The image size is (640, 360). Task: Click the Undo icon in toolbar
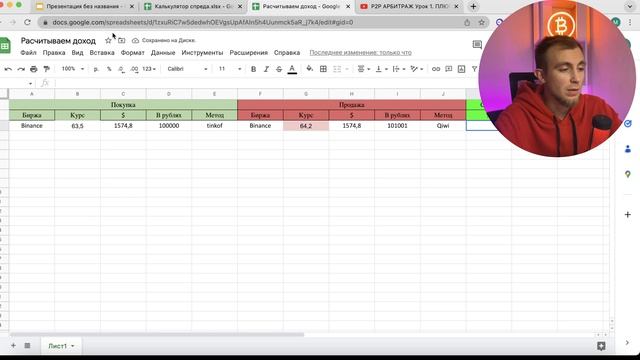point(8,69)
